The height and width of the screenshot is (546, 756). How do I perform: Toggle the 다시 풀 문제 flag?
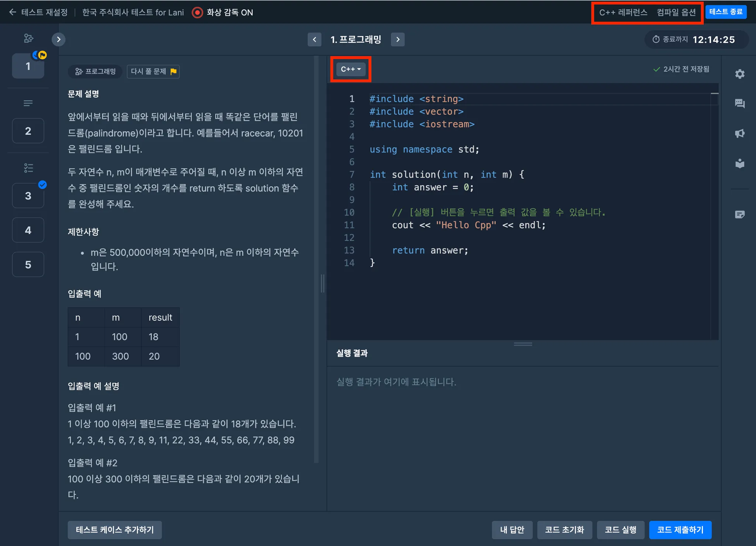(153, 71)
